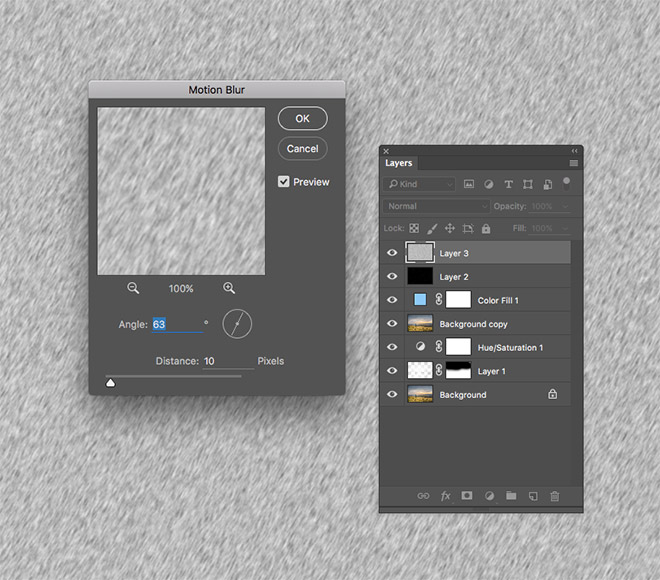The image size is (660, 580).
Task: Click OK in Motion Blur dialog
Action: coord(302,118)
